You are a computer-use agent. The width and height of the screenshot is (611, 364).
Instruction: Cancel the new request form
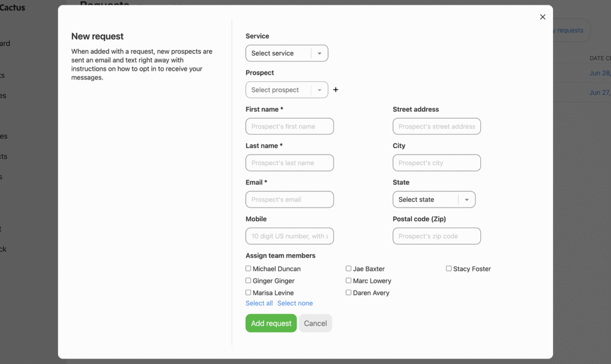315,323
